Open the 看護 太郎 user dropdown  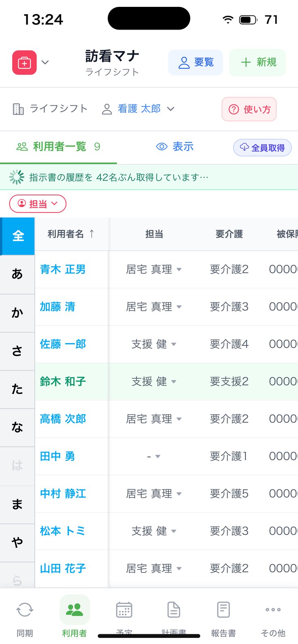[138, 109]
